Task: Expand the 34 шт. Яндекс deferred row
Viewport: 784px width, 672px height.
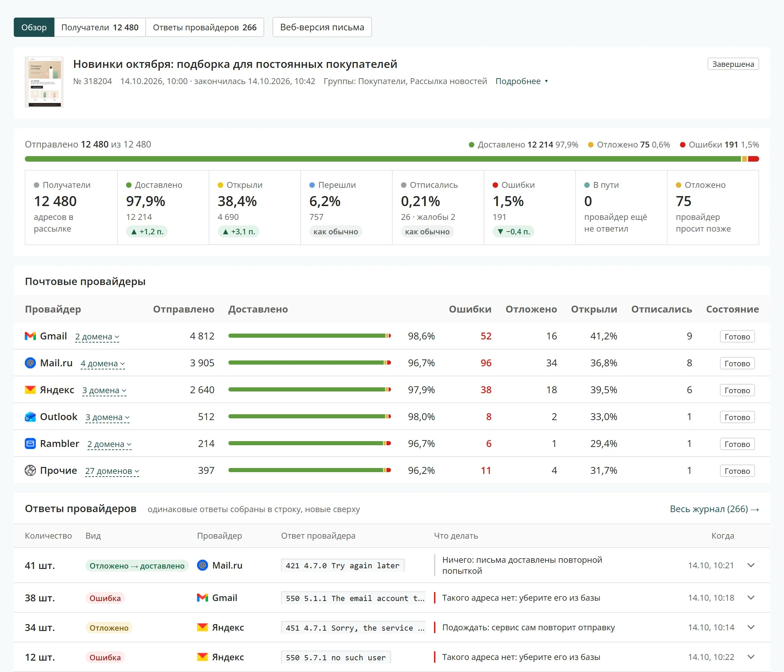Action: click(751, 627)
